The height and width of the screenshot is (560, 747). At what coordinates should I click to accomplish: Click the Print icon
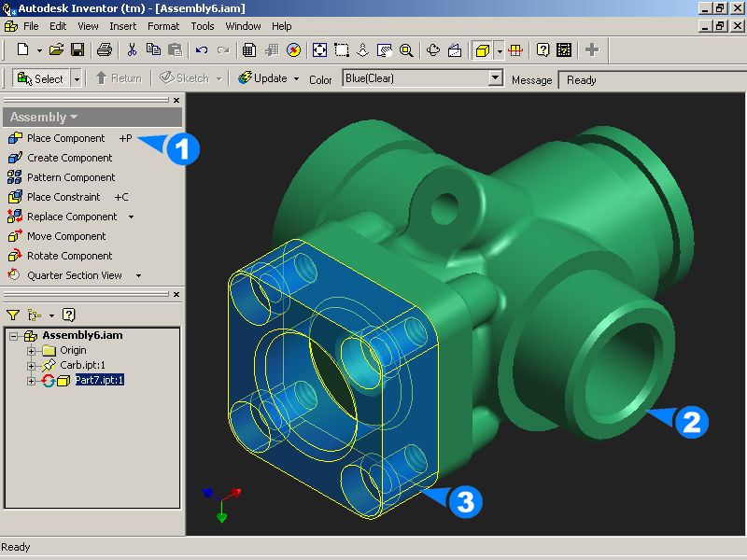tap(105, 49)
